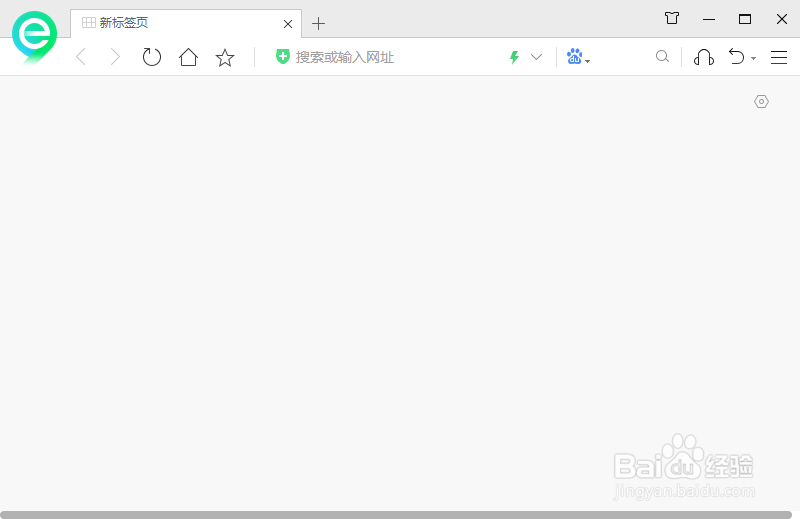Image resolution: width=800 pixels, height=519 pixels.
Task: Maximize the browser window
Action: click(745, 19)
